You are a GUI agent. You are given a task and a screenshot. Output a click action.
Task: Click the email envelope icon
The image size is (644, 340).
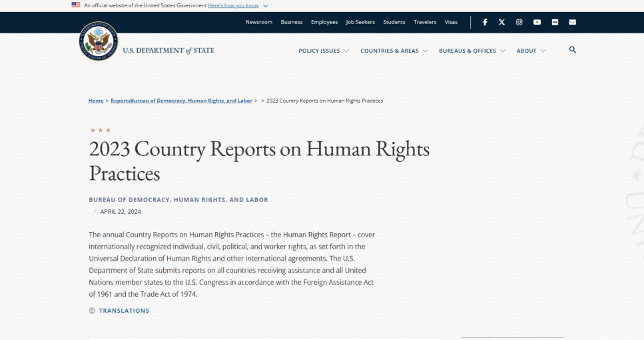click(x=572, y=22)
